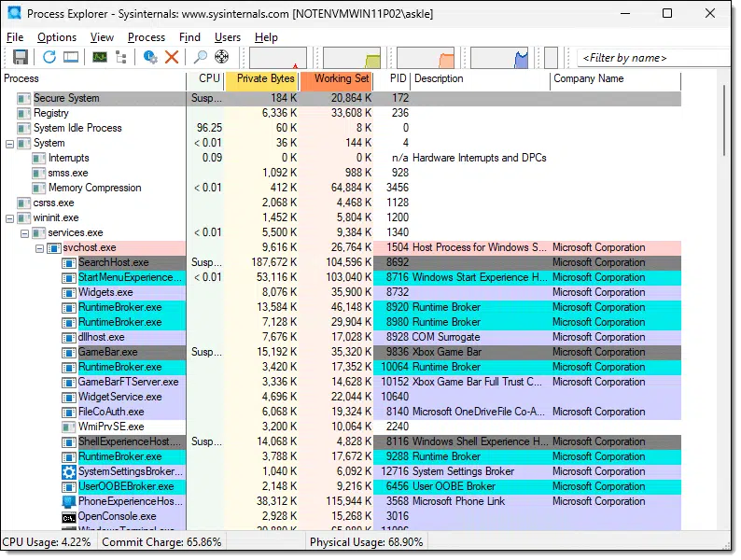Sort by the PID column header

tap(392, 79)
